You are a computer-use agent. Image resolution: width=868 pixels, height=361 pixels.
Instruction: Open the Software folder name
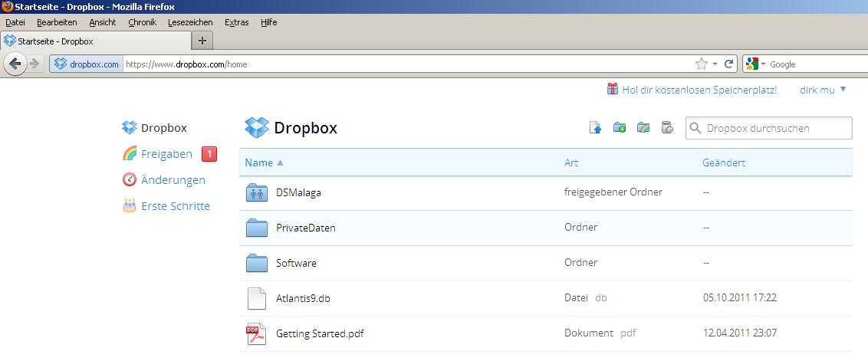[x=296, y=263]
